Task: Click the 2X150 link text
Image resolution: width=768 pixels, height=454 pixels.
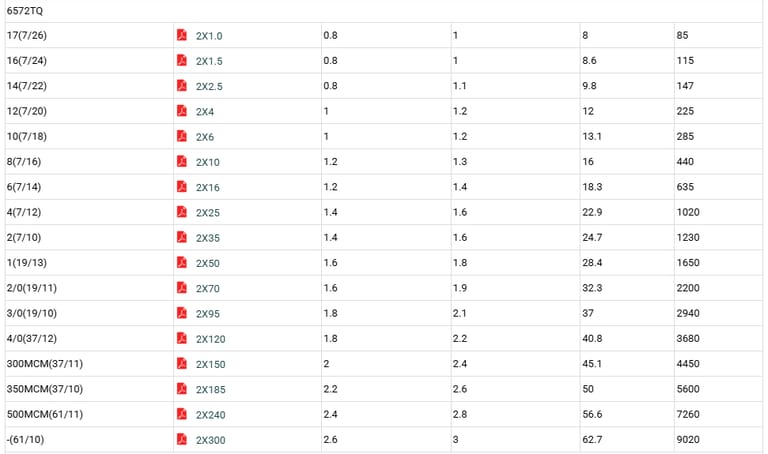Action: pos(210,364)
